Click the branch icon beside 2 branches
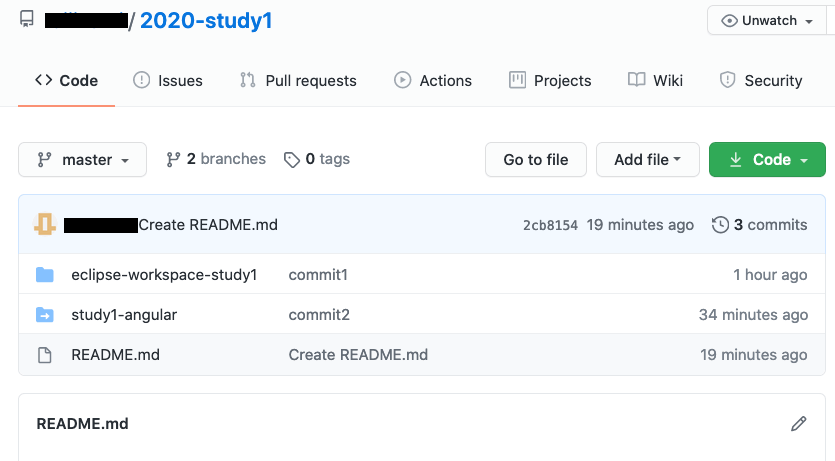This screenshot has width=835, height=461. pos(173,159)
